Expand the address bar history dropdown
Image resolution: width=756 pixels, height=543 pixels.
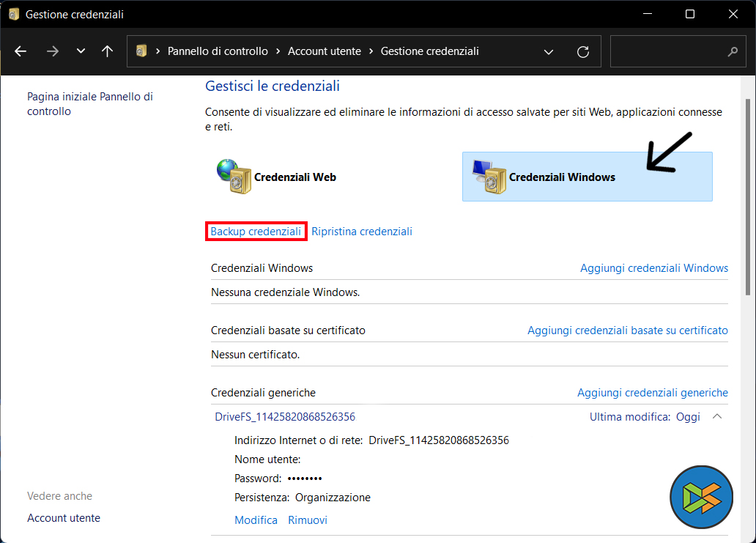[x=549, y=51]
